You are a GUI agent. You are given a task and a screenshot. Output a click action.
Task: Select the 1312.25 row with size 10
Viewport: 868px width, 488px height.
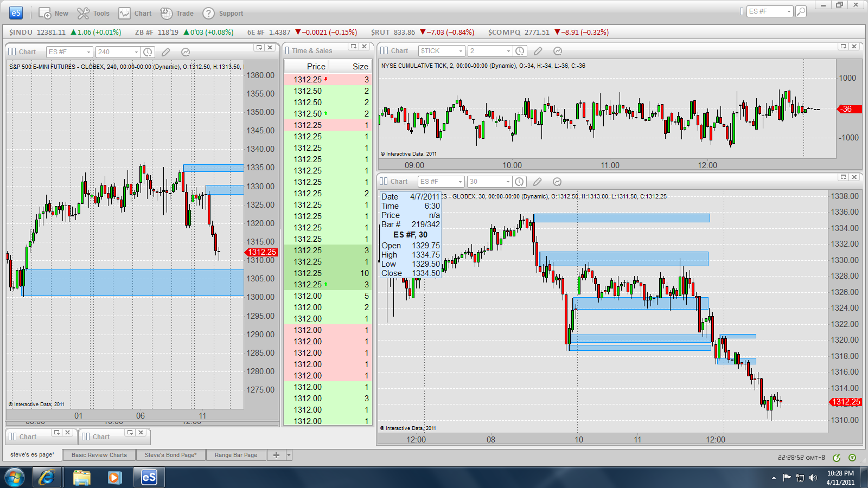[x=328, y=273]
